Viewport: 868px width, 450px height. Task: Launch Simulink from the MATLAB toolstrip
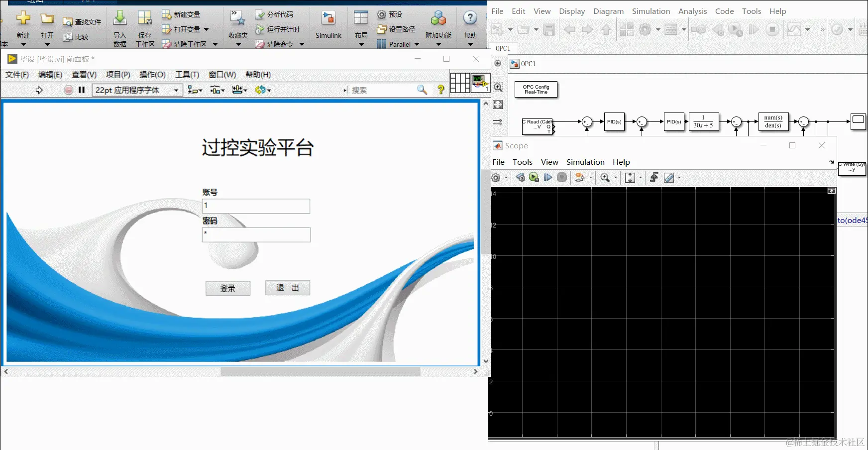(x=328, y=24)
